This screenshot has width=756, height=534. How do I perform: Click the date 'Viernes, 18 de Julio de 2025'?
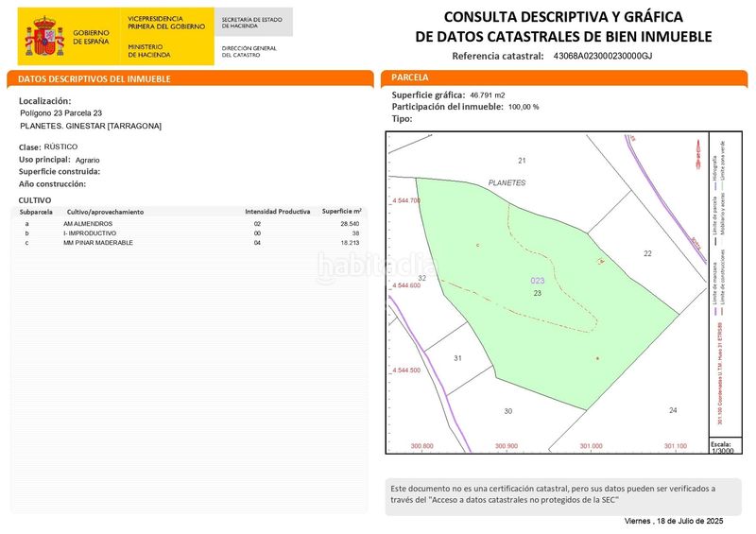click(674, 521)
